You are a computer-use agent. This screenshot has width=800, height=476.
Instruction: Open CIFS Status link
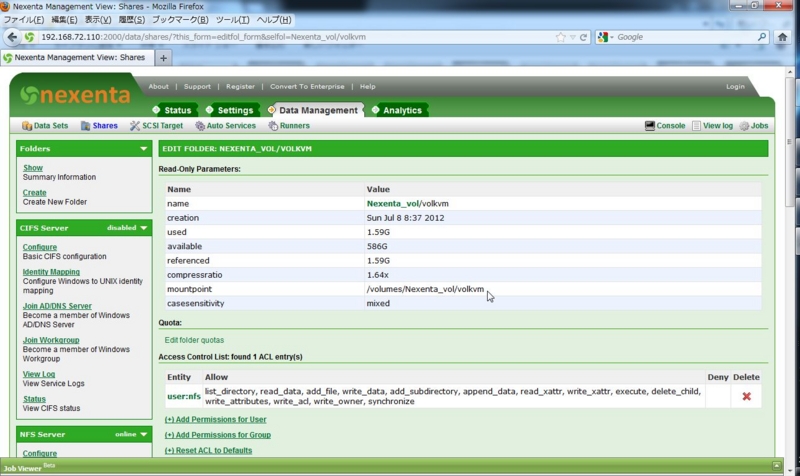click(x=34, y=399)
